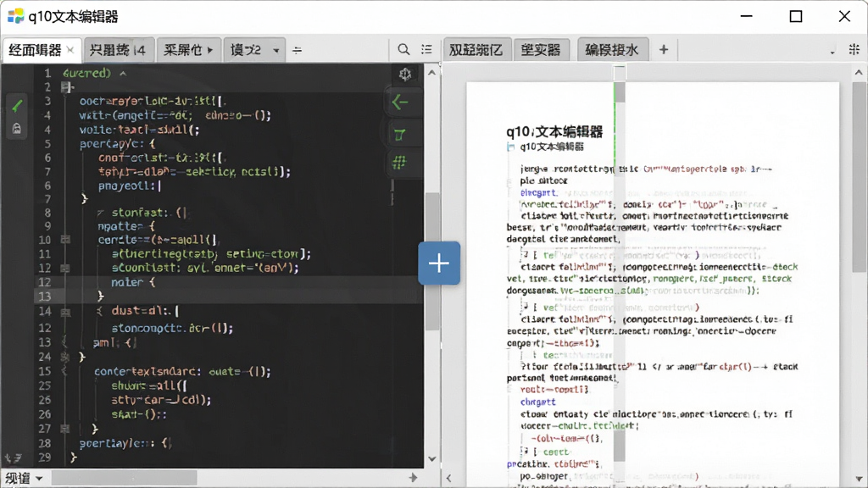Click the editor scroll-down arrow
868x488 pixels.
coord(432,458)
